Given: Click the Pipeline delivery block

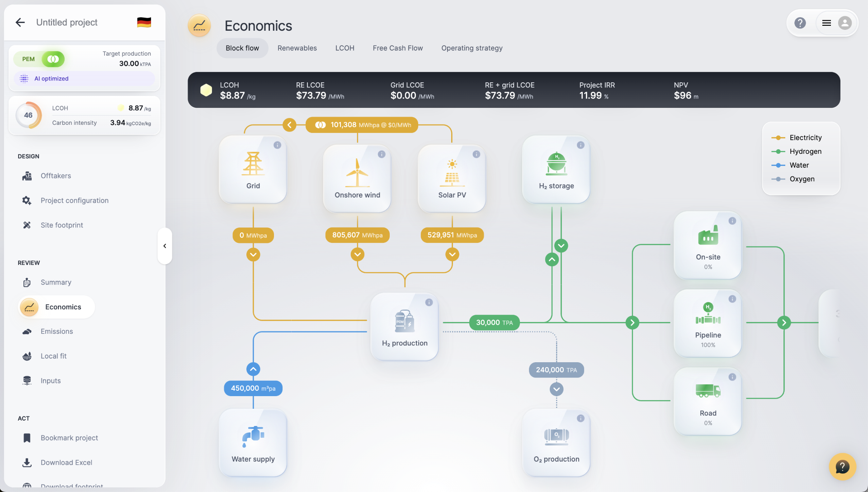Looking at the screenshot, I should 708,323.
